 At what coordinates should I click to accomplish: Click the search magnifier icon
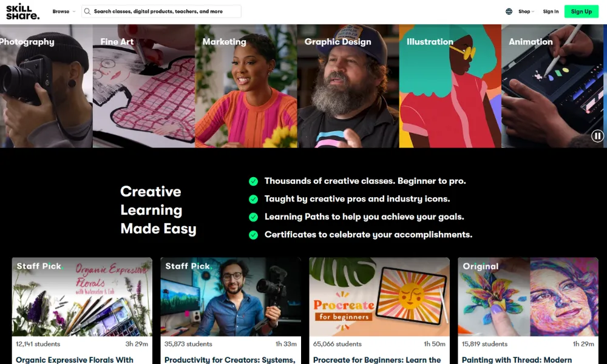[x=87, y=12]
